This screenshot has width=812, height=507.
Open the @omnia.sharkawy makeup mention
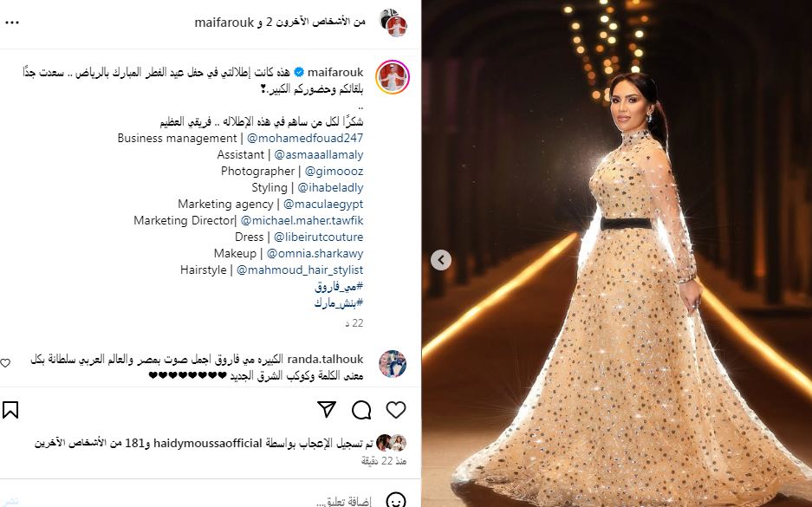click(315, 254)
